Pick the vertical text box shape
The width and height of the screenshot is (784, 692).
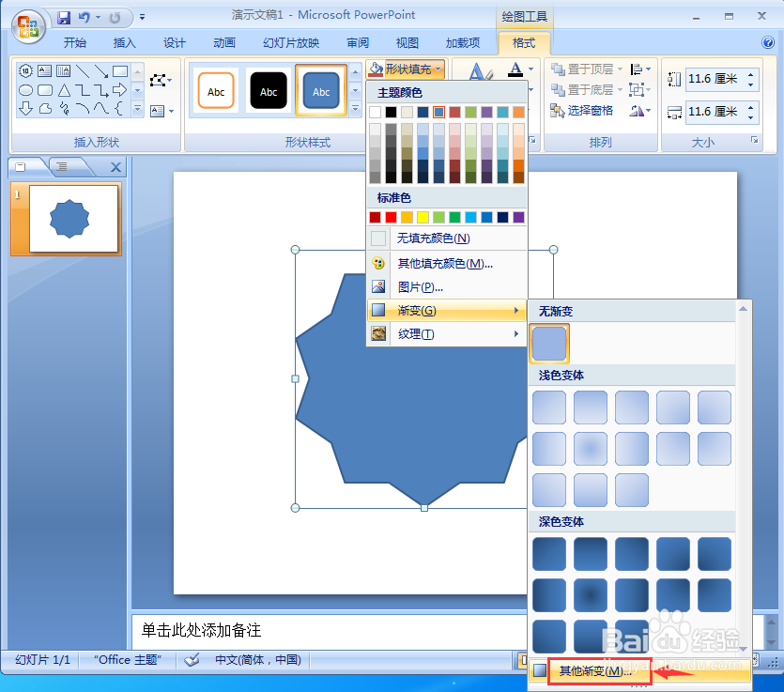pos(64,71)
